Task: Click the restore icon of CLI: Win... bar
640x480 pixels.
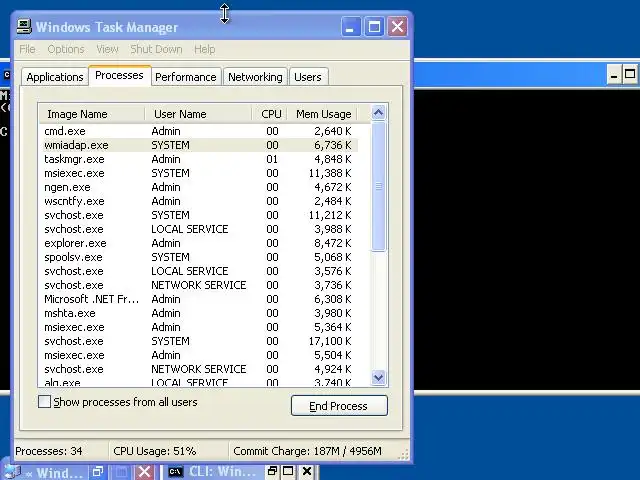Action: tap(272, 471)
